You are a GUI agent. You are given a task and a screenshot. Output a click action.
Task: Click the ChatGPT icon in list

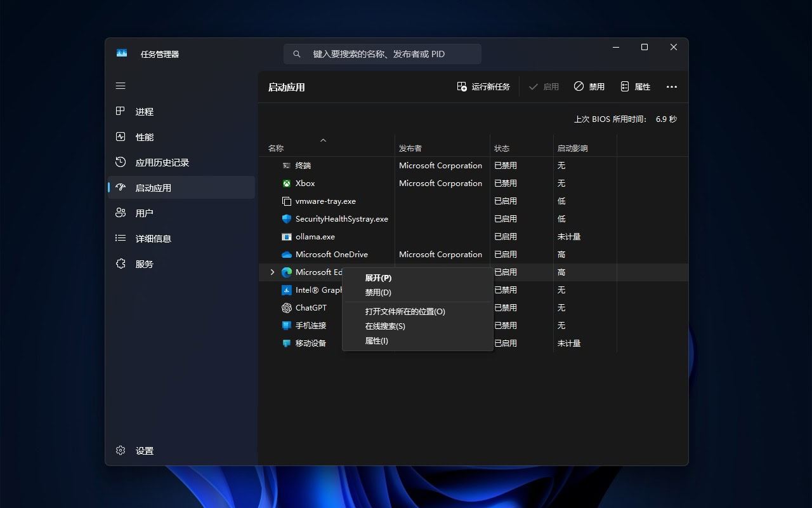pyautogui.click(x=287, y=307)
